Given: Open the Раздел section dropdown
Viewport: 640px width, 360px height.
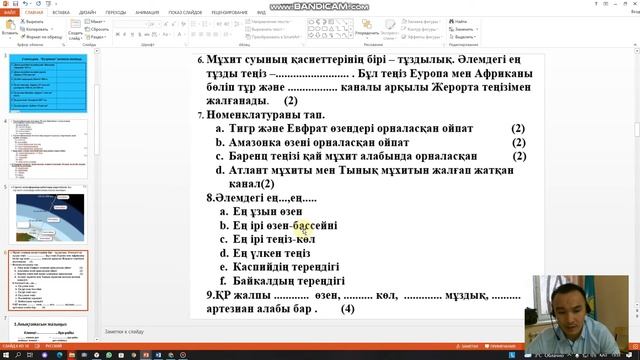Looking at the screenshot, I should (96, 37).
